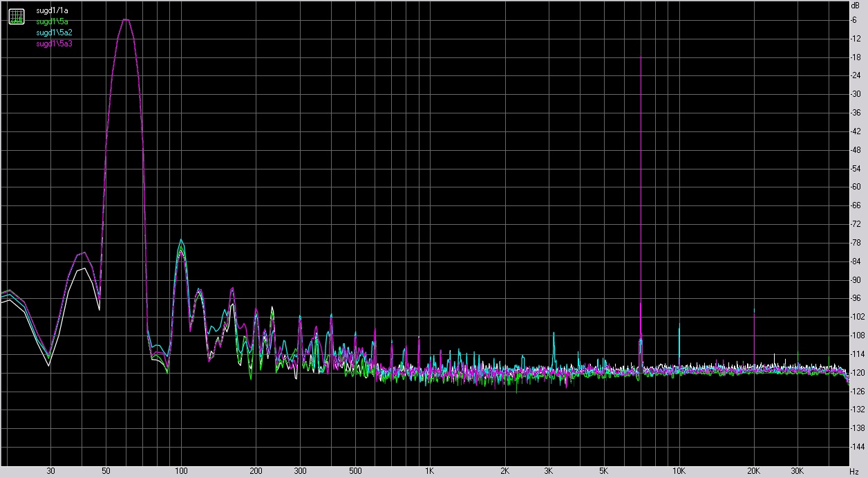Click the 30K frequency axis label
Viewport: 868px width, 478px height.
point(798,470)
